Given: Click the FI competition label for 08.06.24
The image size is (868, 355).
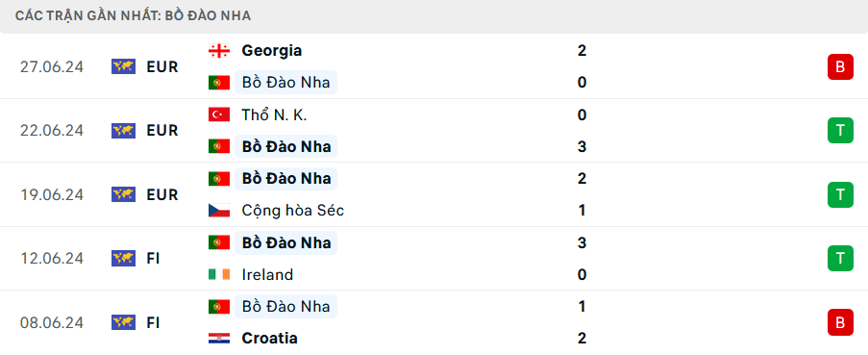Looking at the screenshot, I should [x=153, y=322].
